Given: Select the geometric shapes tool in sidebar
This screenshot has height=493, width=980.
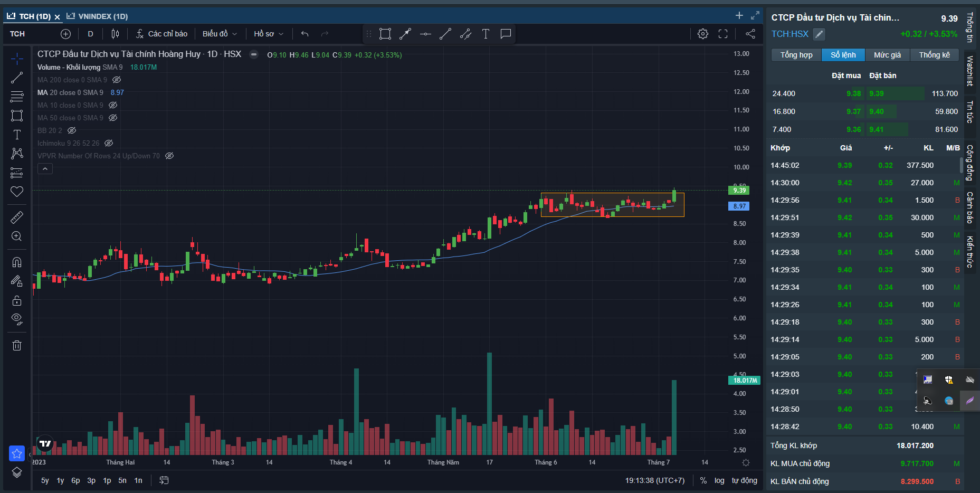Looking at the screenshot, I should coord(17,116).
